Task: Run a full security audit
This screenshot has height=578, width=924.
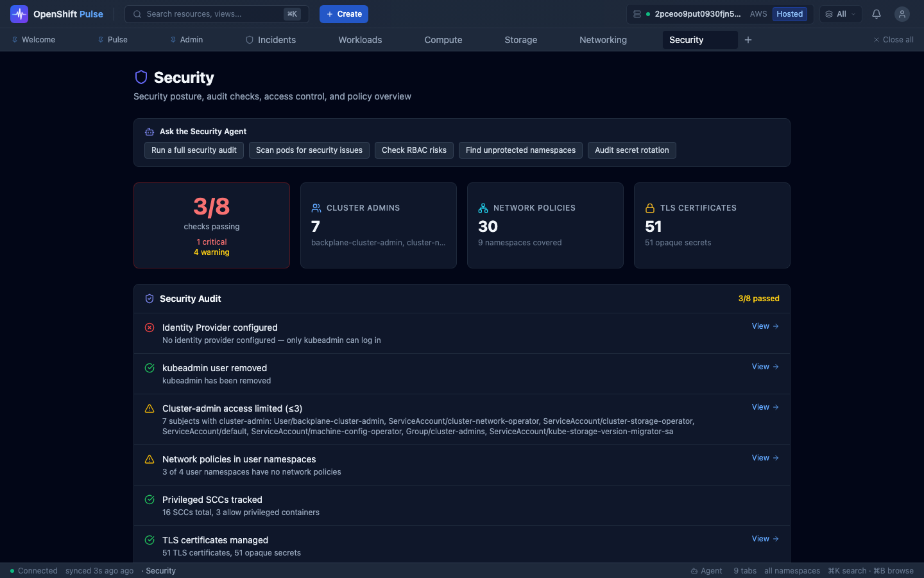Action: tap(194, 150)
